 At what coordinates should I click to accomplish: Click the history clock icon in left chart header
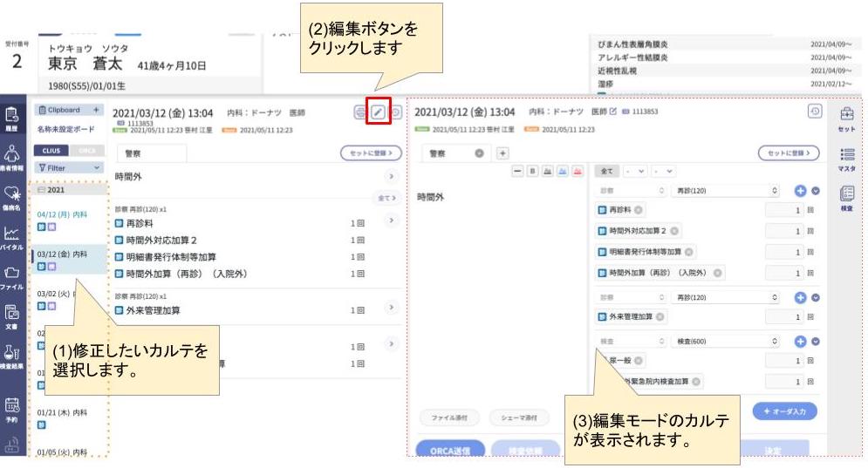click(x=396, y=112)
